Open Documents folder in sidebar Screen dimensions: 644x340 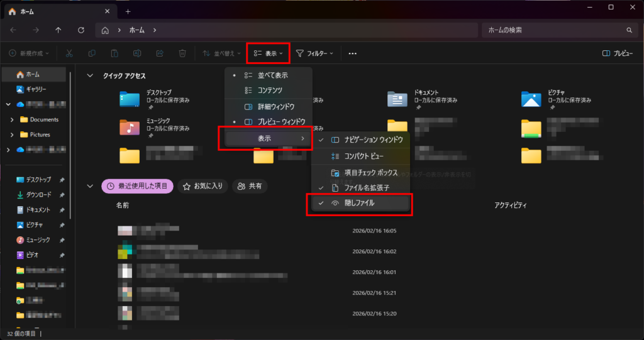[x=39, y=119]
